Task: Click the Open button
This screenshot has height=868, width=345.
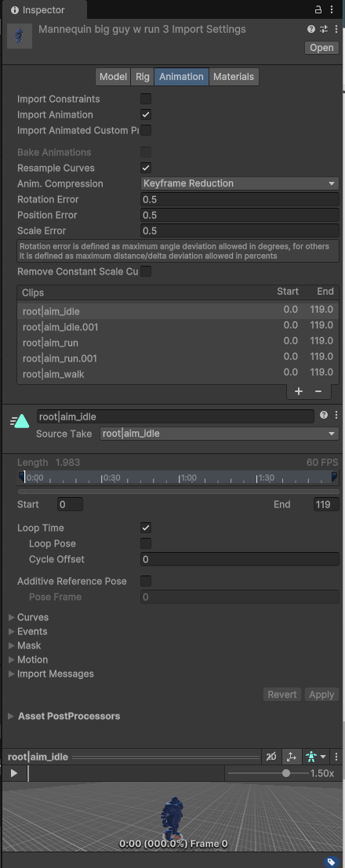Action: coord(321,48)
